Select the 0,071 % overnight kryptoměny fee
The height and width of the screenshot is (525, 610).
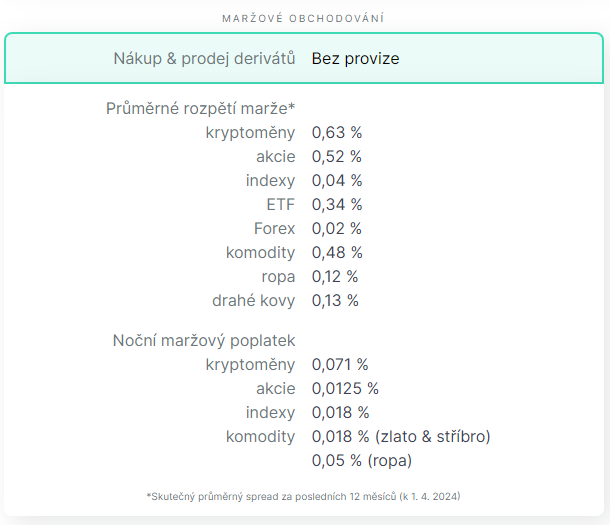[x=340, y=364]
